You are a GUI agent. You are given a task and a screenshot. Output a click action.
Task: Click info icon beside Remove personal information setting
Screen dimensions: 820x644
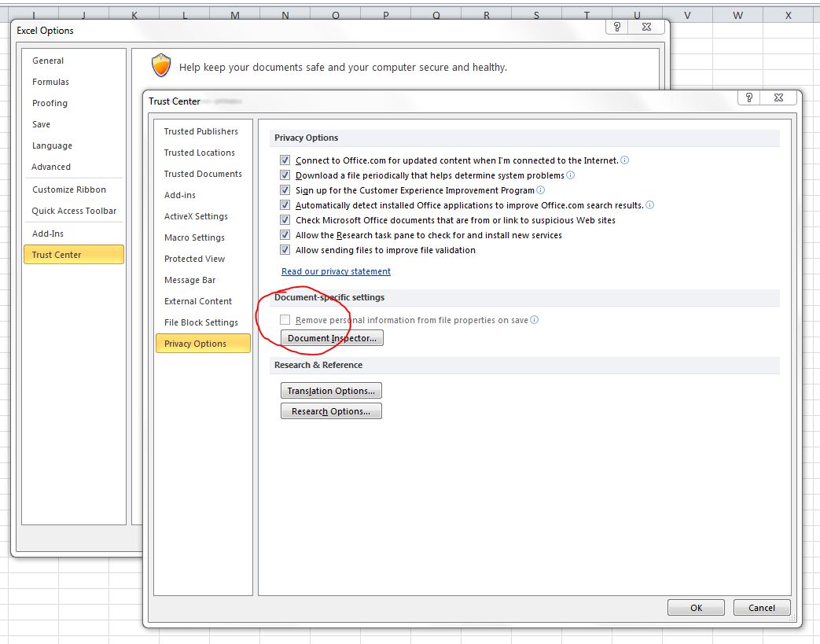pos(535,319)
